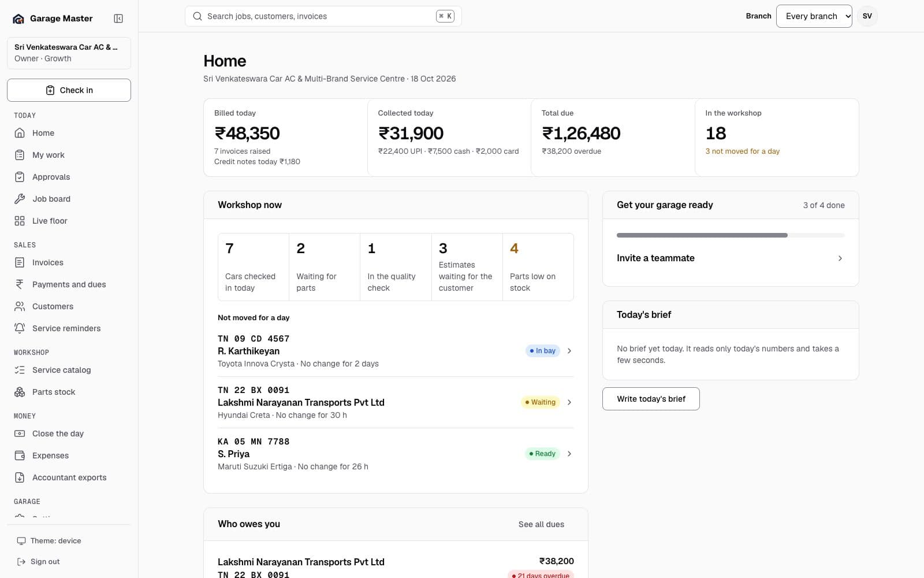Open Job board wrench icon
Viewport: 924px width, 578px height.
tap(20, 199)
